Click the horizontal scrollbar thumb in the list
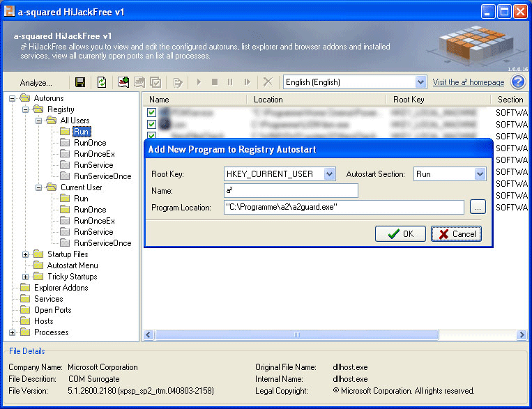The image size is (532, 409). 297,334
